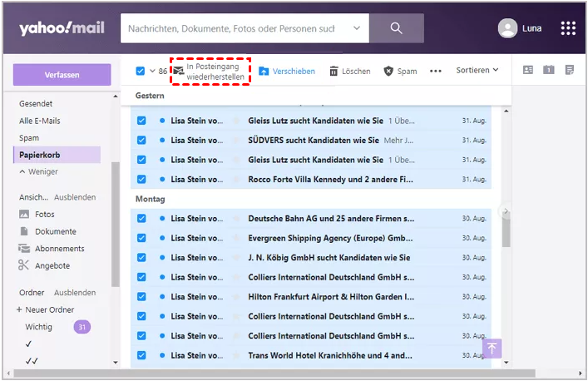Screen dimensions: 588x381
Task: Star the Trans World Hotel email
Action: (x=236, y=355)
